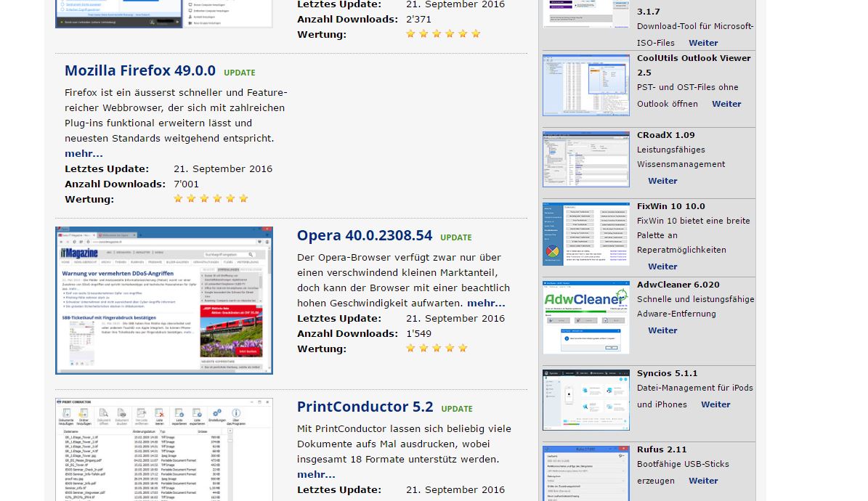This screenshot has height=501, width=868.
Task: Follow "Weiter" under FixWin 10 10.0
Action: (662, 266)
